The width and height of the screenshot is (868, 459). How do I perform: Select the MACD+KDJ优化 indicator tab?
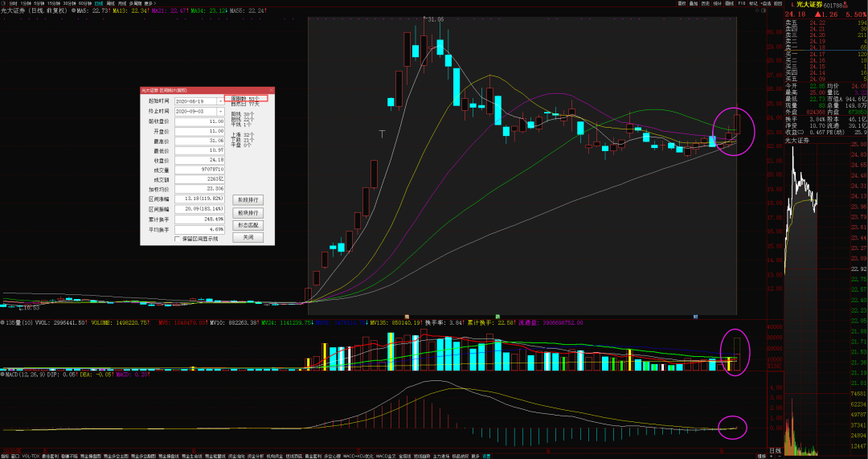tap(360, 457)
